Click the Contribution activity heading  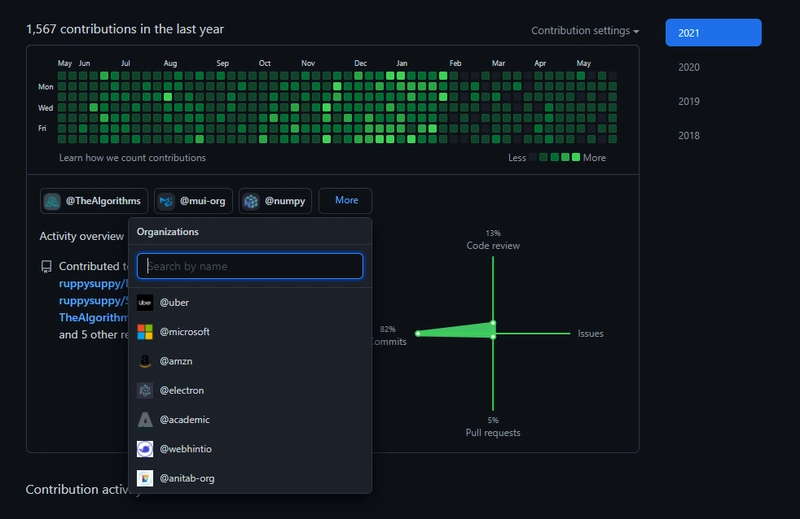tap(84, 489)
